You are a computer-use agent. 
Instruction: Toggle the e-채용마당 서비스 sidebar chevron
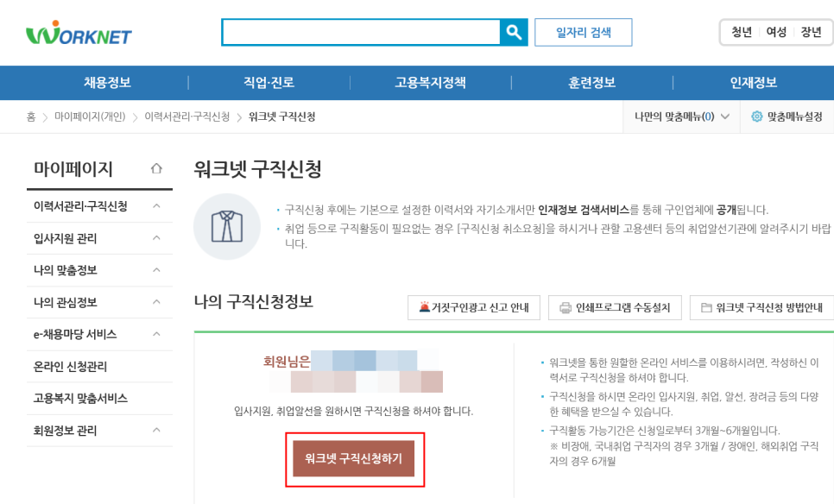(156, 334)
